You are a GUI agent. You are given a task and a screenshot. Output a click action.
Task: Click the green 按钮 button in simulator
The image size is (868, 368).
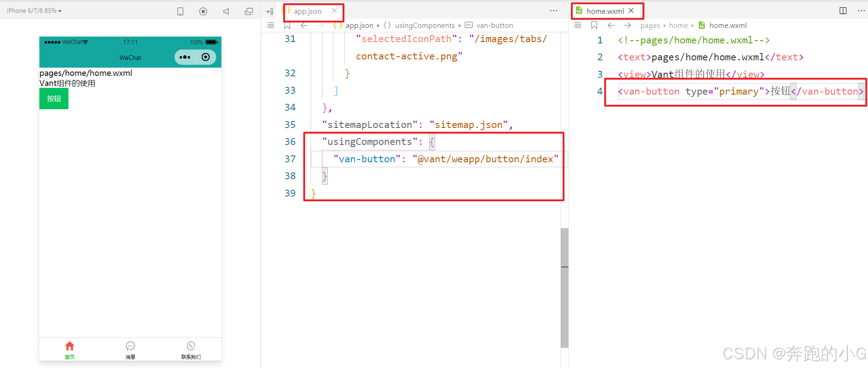pyautogui.click(x=54, y=99)
